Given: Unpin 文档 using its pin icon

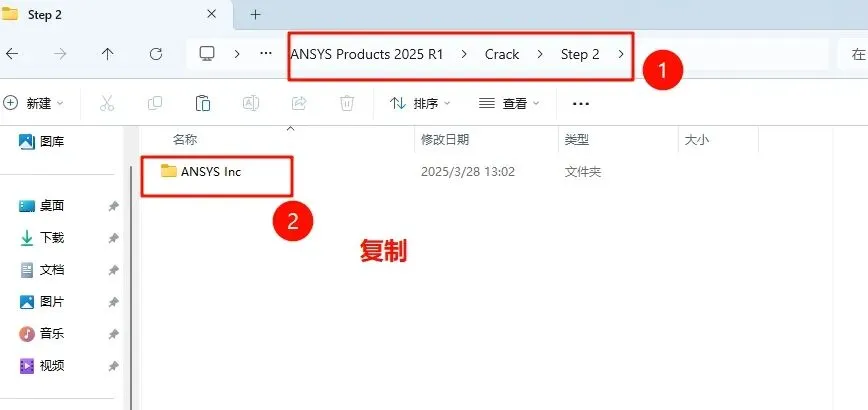Looking at the screenshot, I should [113, 271].
